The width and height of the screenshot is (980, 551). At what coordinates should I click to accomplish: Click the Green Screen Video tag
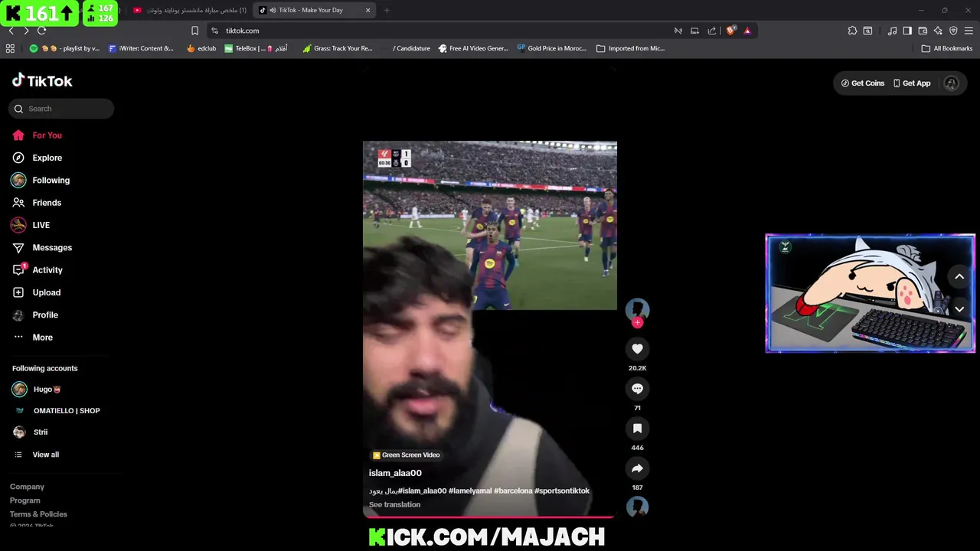(406, 455)
